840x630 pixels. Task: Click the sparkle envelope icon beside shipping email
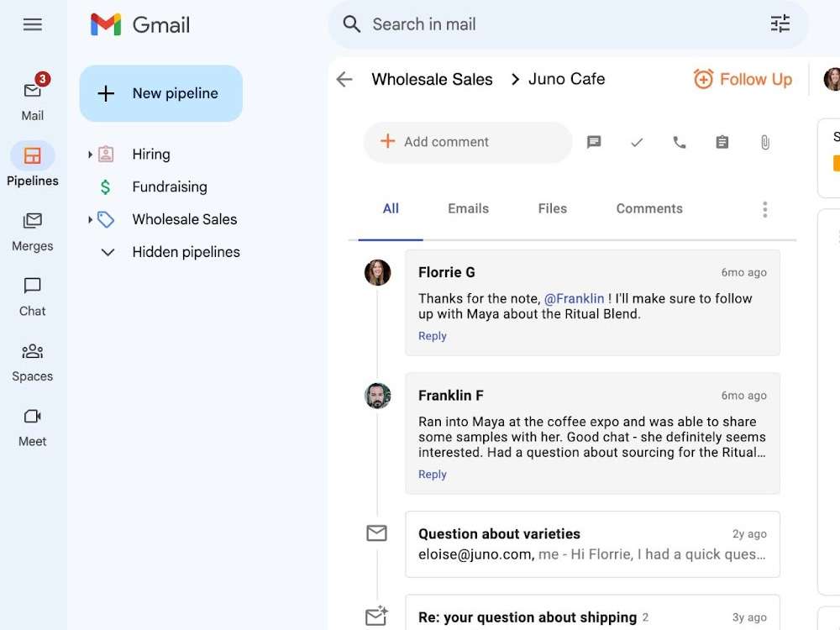[x=376, y=616]
